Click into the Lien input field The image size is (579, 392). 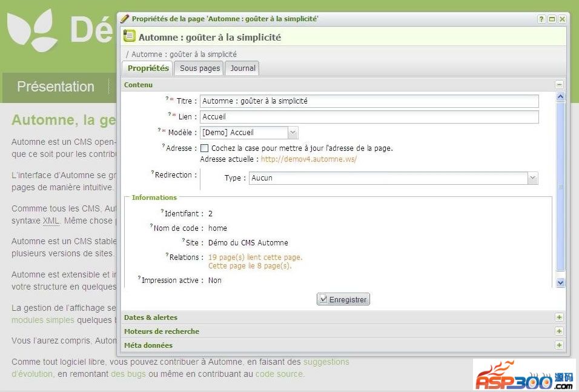click(x=369, y=117)
